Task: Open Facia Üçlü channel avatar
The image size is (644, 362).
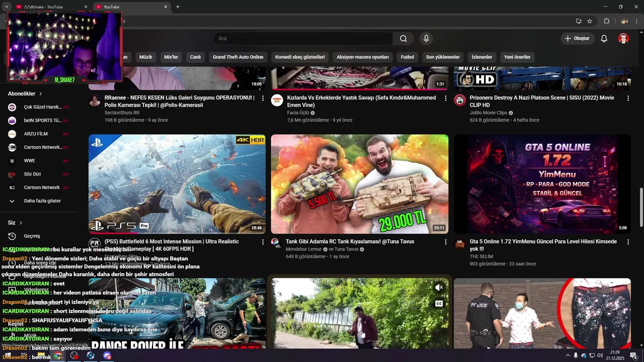Action: pyautogui.click(x=277, y=100)
